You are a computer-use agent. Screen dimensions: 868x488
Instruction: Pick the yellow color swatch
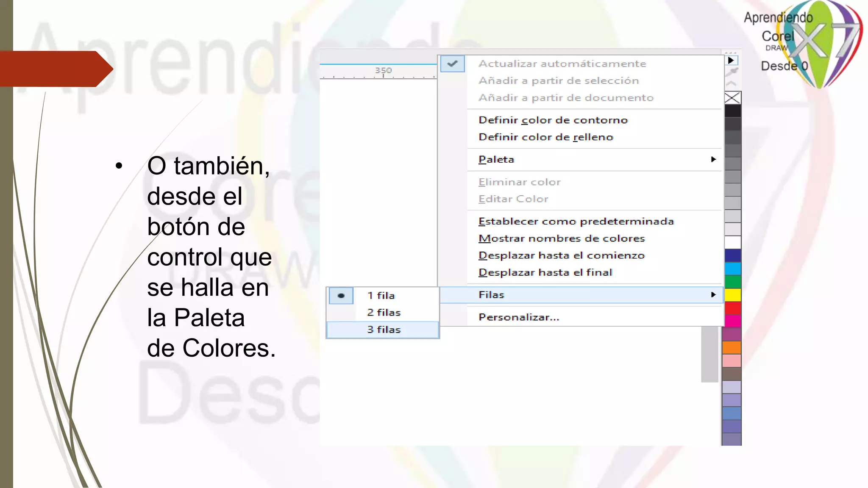(x=733, y=295)
